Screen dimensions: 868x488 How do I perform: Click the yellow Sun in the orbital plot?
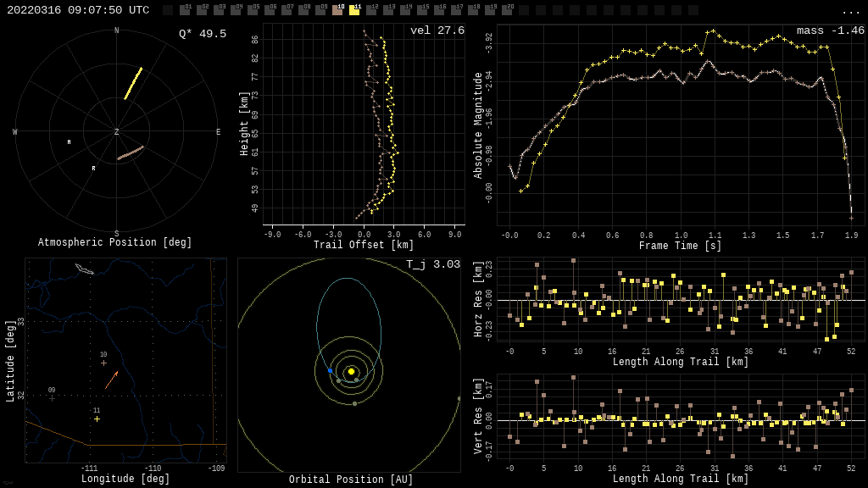click(351, 371)
